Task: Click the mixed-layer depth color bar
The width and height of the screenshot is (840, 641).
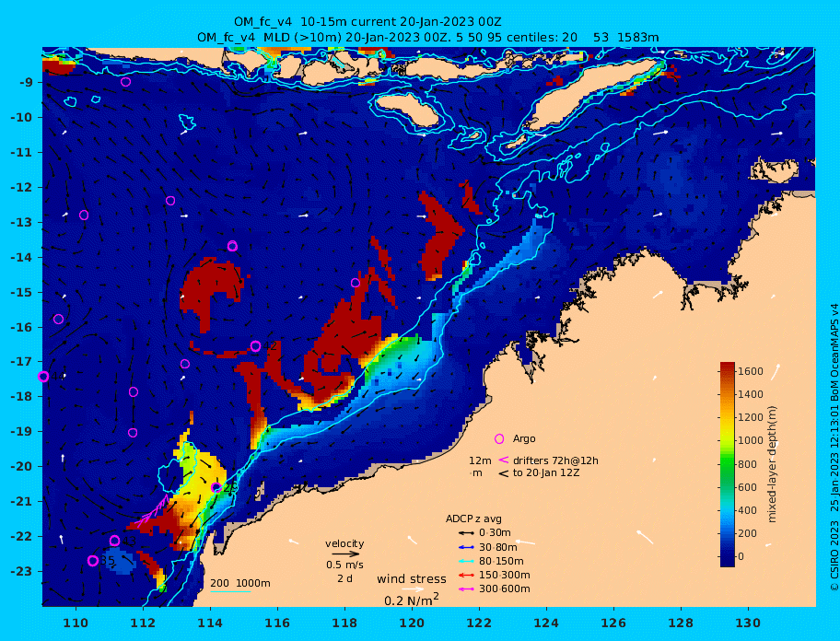Action: click(727, 464)
